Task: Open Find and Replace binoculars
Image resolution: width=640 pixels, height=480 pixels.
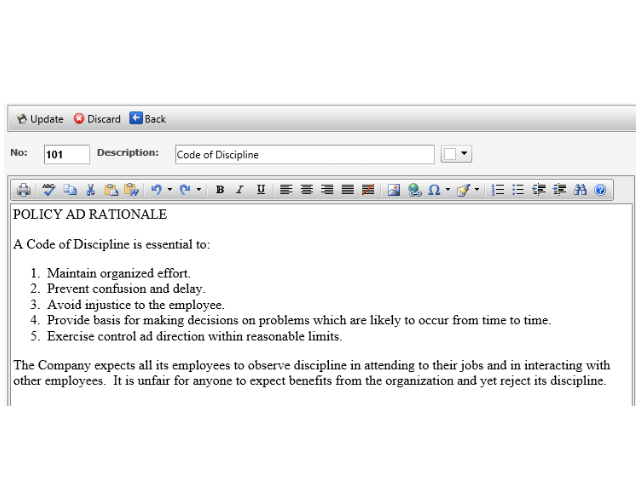Action: (x=580, y=190)
